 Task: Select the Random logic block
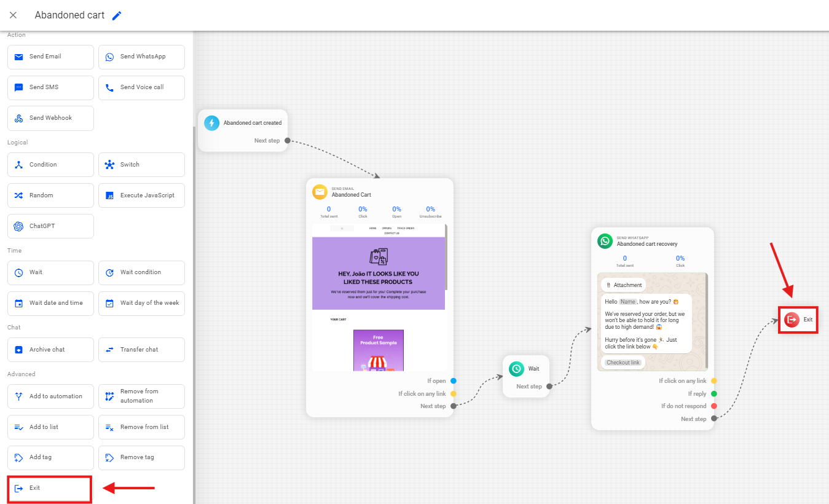[50, 195]
